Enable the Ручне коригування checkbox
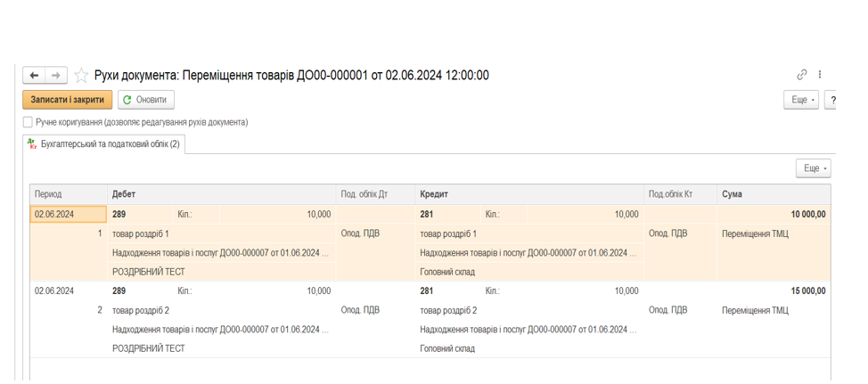The height and width of the screenshot is (384, 868). coord(28,122)
